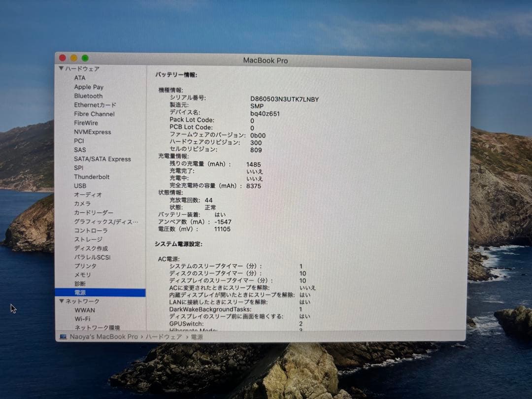
Task: Click ハードウェア in the path bar
Action: pyautogui.click(x=164, y=336)
